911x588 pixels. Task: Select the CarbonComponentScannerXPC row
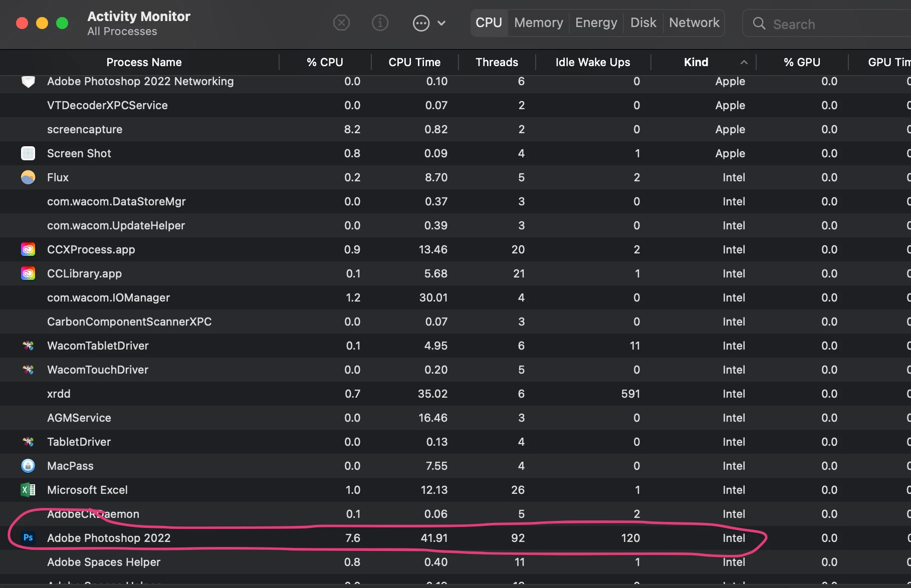coord(455,322)
